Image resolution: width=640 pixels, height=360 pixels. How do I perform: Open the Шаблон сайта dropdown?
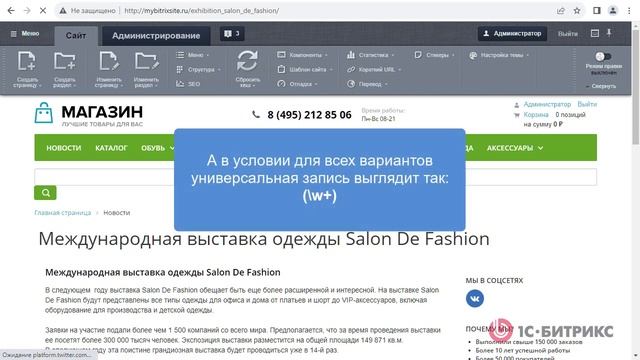coord(305,69)
